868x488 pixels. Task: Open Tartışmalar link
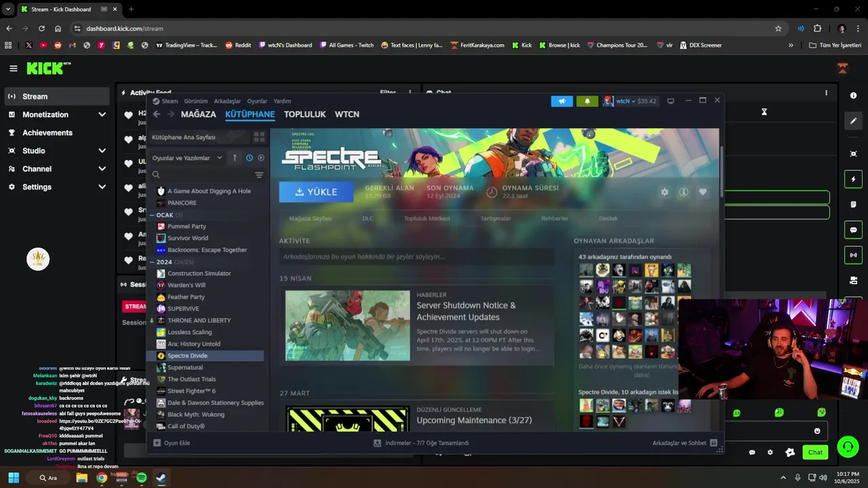pyautogui.click(x=495, y=218)
